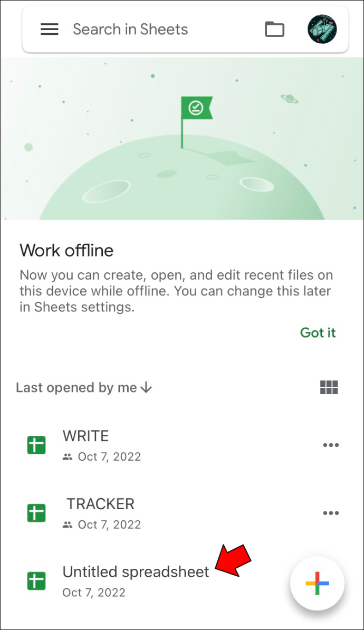This screenshot has height=630, width=364.
Task: Open the account profile avatar
Action: point(322,30)
